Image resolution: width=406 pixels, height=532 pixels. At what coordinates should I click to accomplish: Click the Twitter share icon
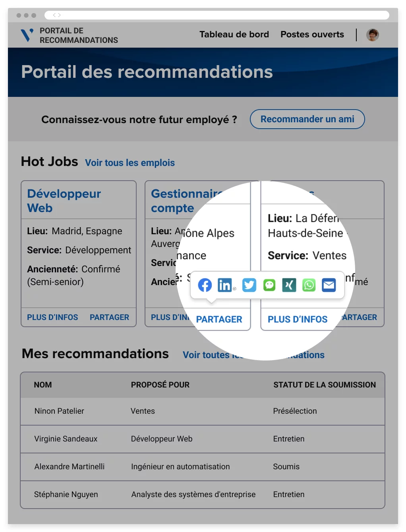click(x=249, y=285)
